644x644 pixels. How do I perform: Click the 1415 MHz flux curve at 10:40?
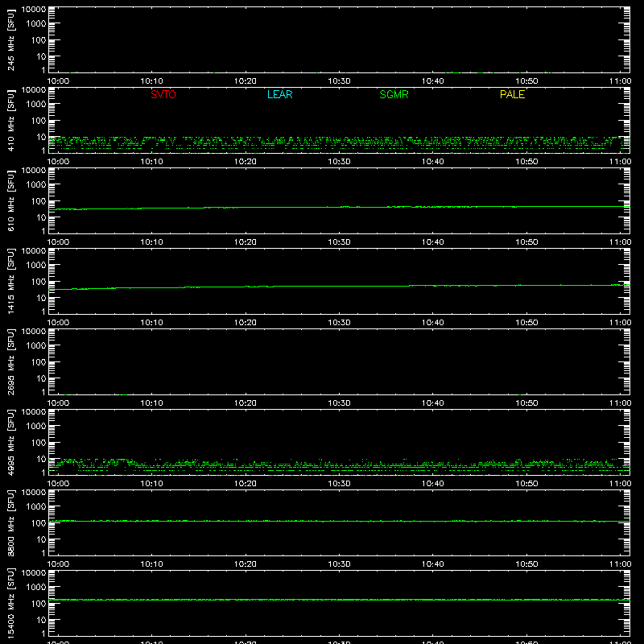tap(432, 286)
